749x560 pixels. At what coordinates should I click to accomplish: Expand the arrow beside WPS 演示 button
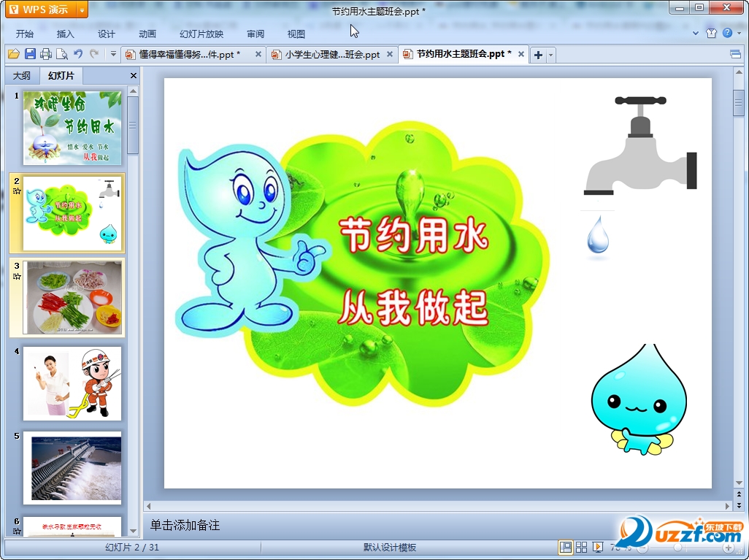(82, 9)
